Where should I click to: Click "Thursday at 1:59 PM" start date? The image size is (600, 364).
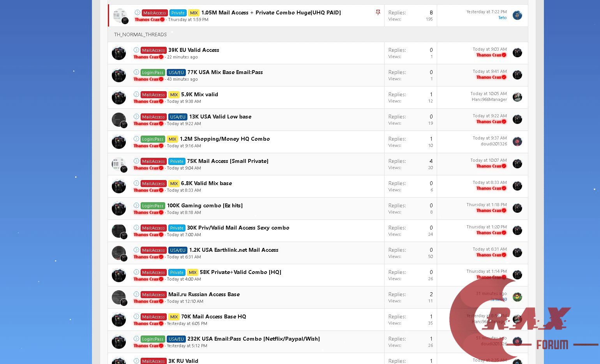[x=188, y=19]
